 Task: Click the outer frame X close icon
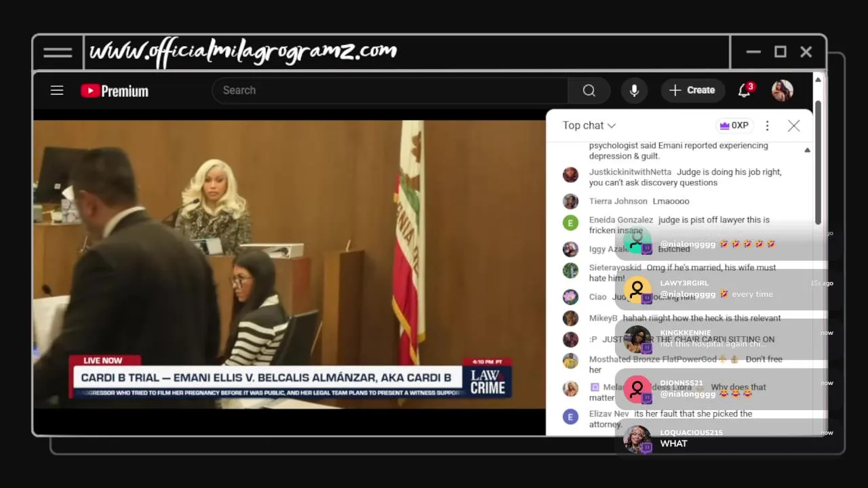(806, 52)
